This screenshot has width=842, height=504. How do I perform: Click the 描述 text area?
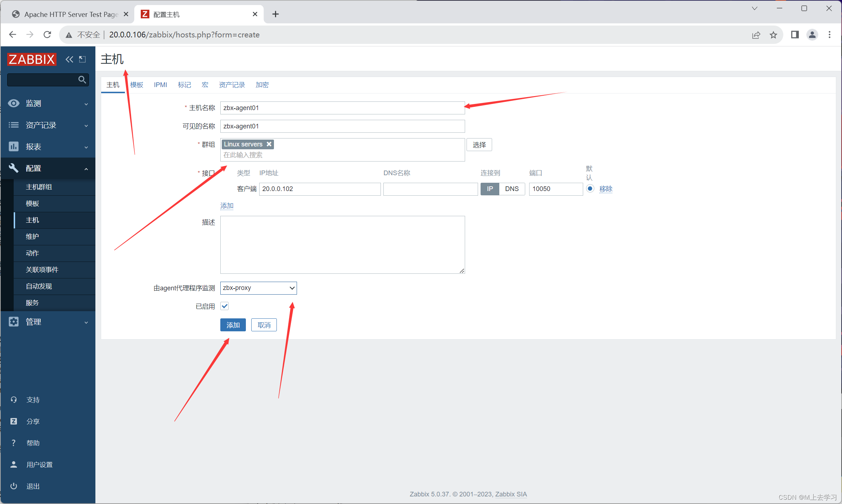tap(342, 245)
